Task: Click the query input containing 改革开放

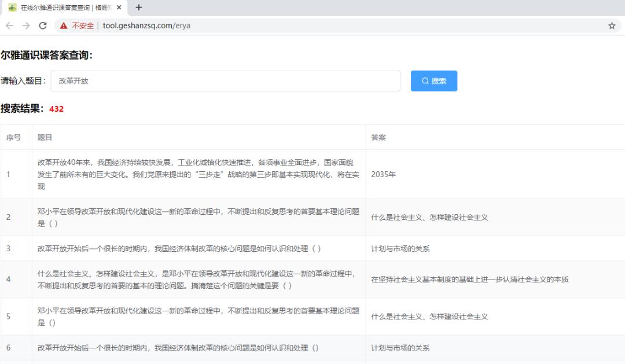Action: 226,81
